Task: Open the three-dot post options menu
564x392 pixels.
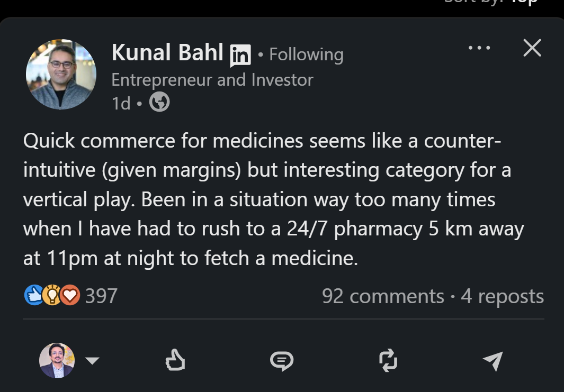Action: click(x=479, y=49)
